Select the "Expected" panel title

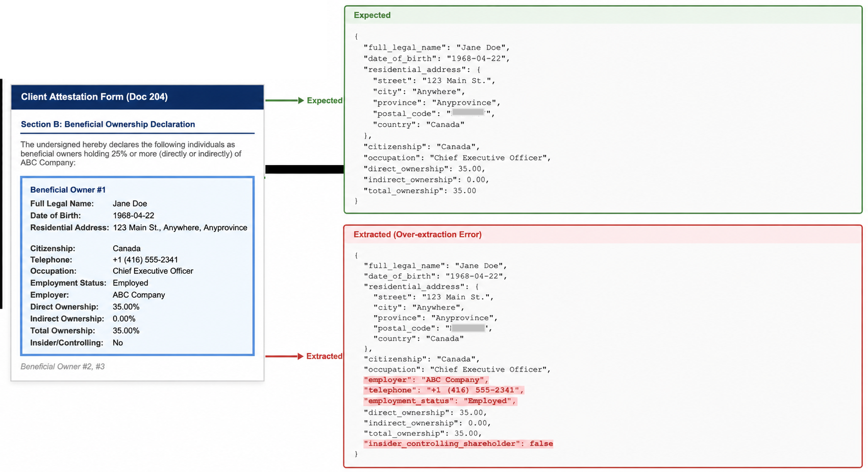tap(372, 15)
